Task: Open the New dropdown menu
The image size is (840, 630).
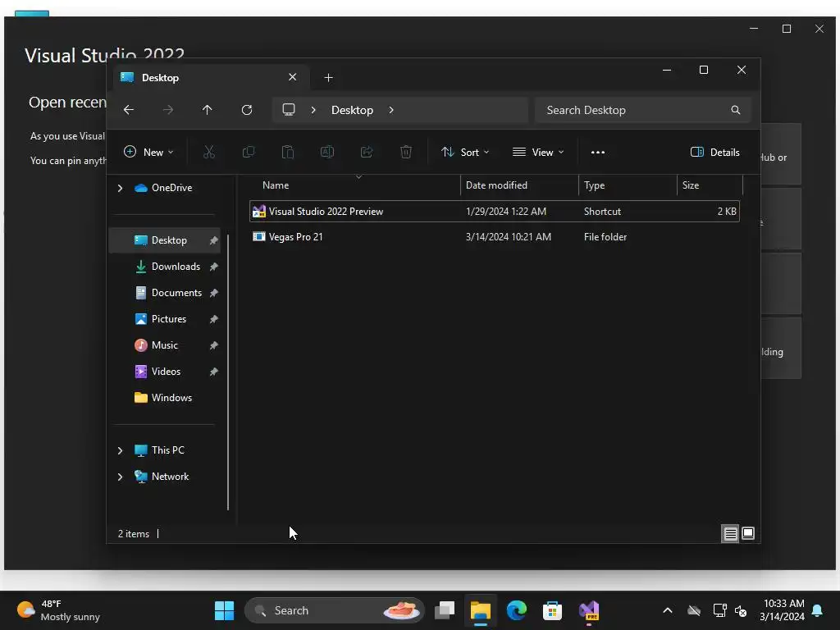Action: point(148,152)
